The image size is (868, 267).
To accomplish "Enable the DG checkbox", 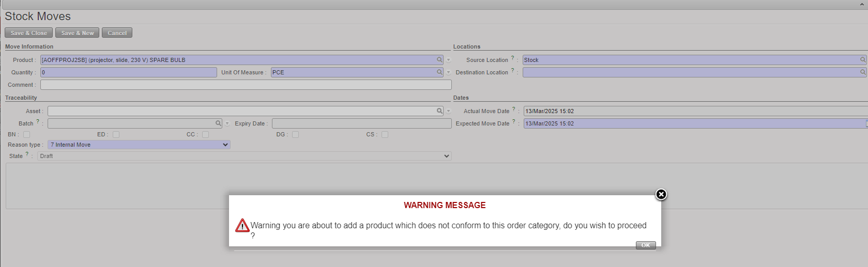I will tap(295, 135).
